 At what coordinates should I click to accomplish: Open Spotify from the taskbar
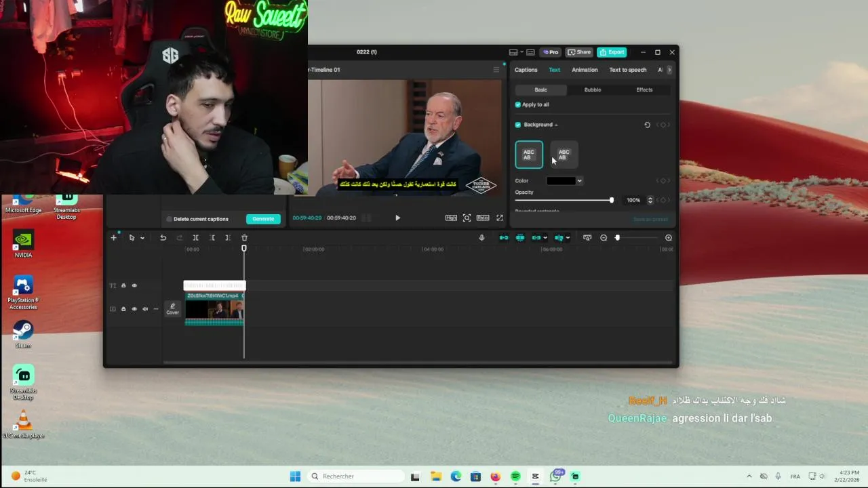pyautogui.click(x=515, y=476)
